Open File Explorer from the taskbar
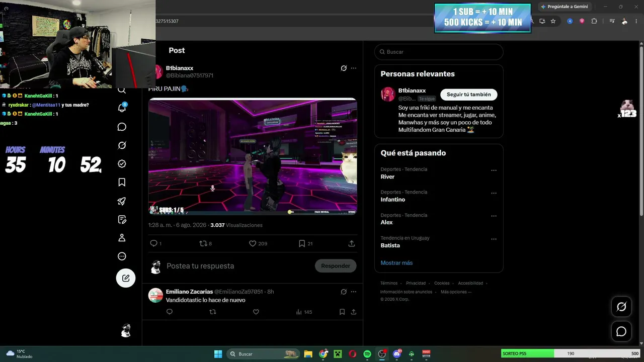This screenshot has height=362, width=644. 308,354
